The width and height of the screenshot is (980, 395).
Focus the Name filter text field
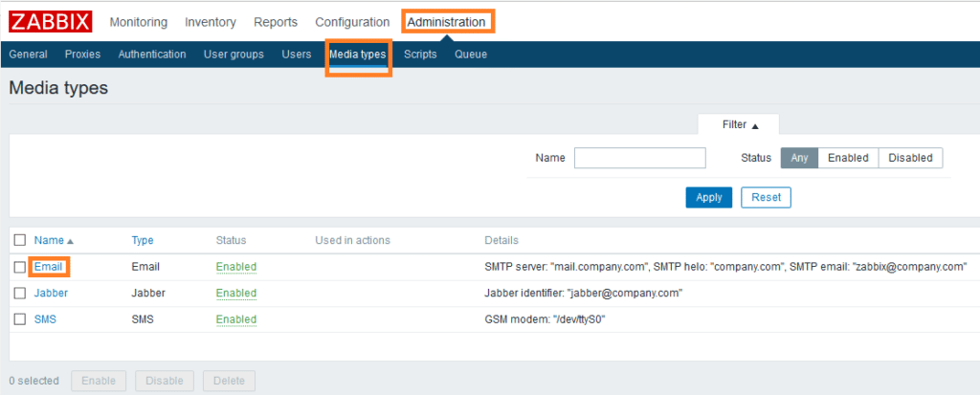click(639, 158)
